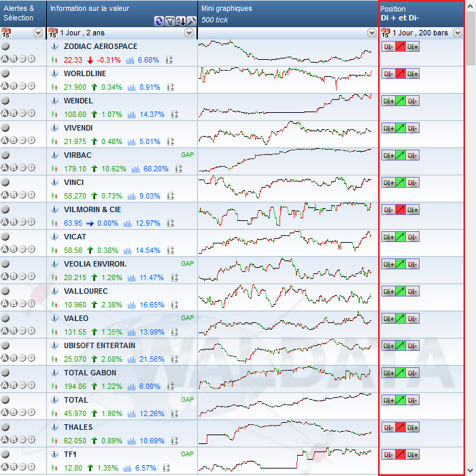Click the calendar icon beside 1 Jour, 2 ans
The image size is (476, 476).
[x=53, y=33]
